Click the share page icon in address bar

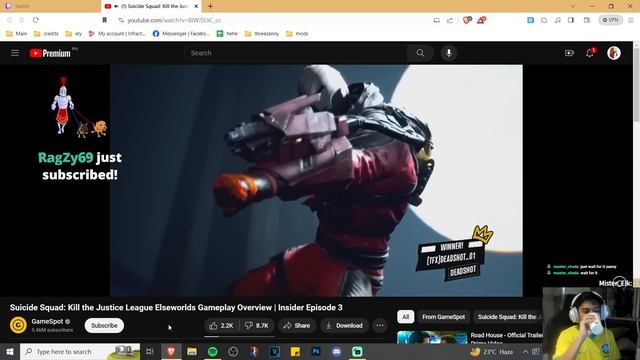450,20
